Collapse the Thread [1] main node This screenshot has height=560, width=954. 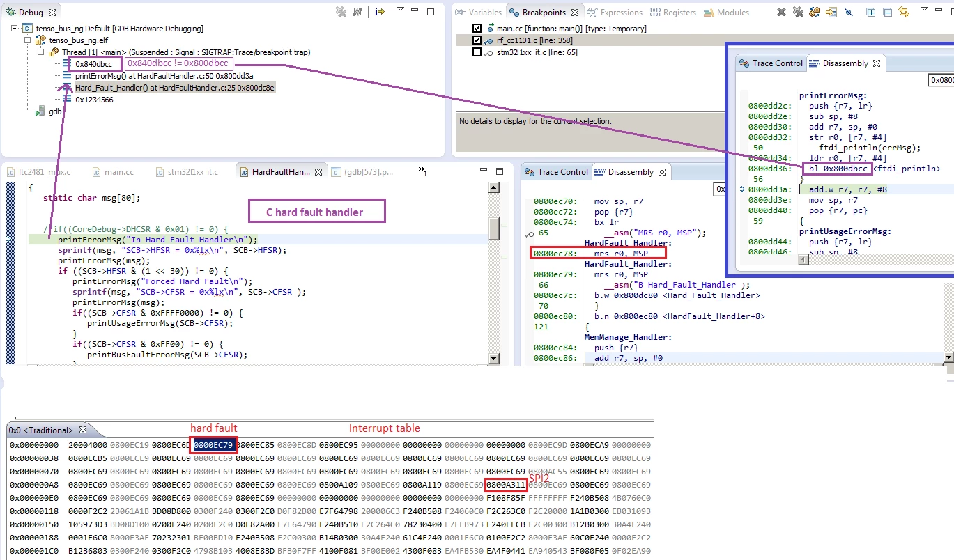pyautogui.click(x=40, y=52)
